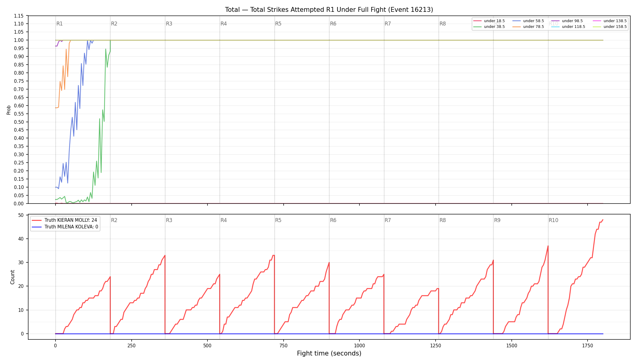This screenshot has height=364, width=637.
Task: Click the 500 tick label on the x-axis
Action: pos(207,345)
